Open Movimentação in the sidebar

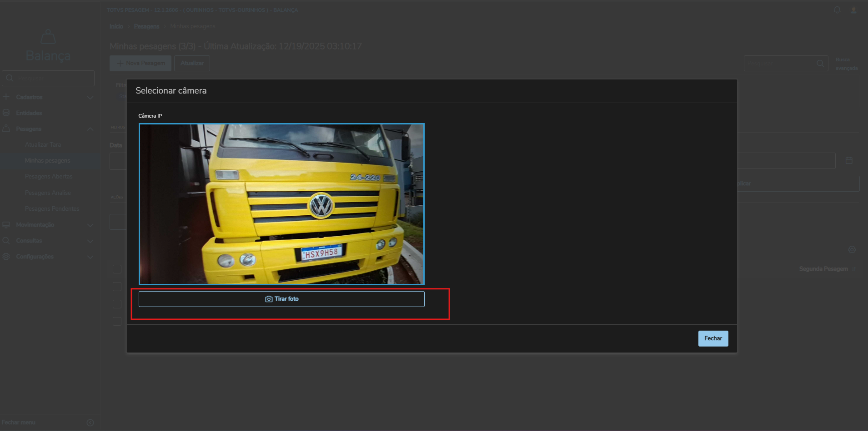(35, 225)
